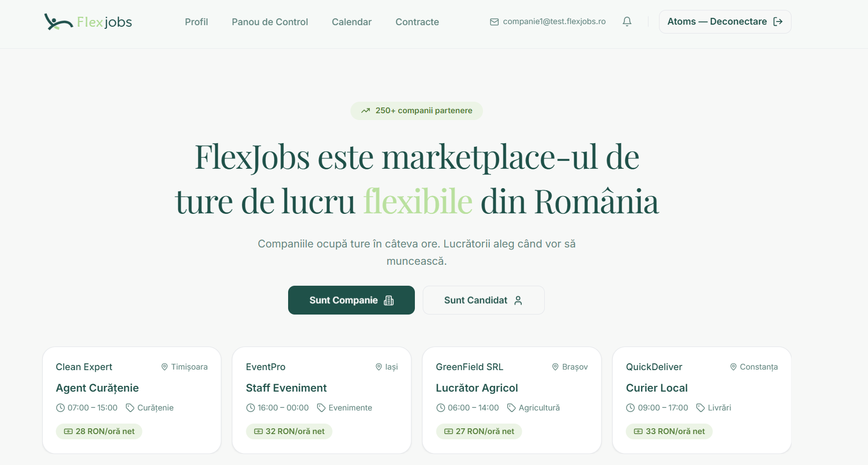The width and height of the screenshot is (868, 465).
Task: Click the Flexjobs logo
Action: tap(88, 21)
